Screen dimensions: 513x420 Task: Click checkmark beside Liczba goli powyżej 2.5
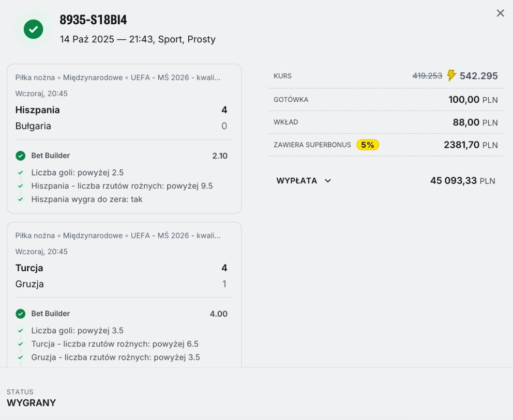coord(21,173)
